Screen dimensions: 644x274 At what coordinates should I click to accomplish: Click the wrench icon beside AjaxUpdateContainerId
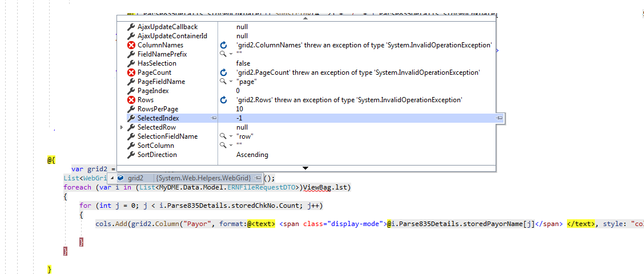pyautogui.click(x=131, y=36)
